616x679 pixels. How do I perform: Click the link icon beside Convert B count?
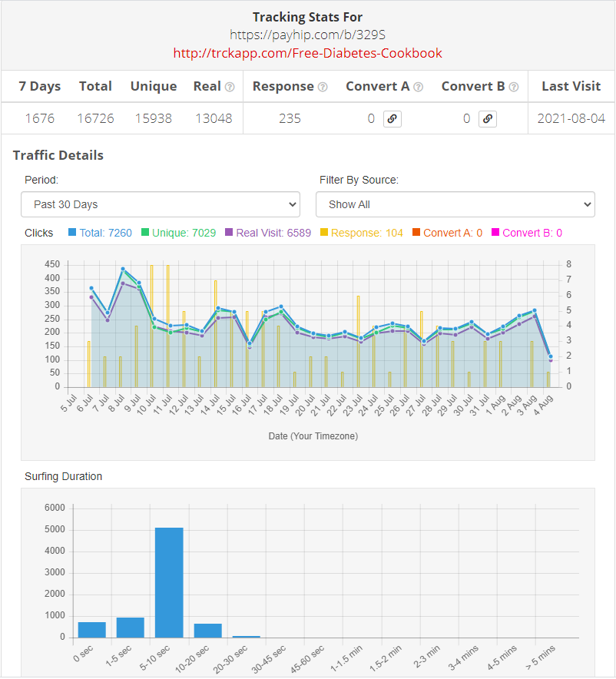coord(488,119)
